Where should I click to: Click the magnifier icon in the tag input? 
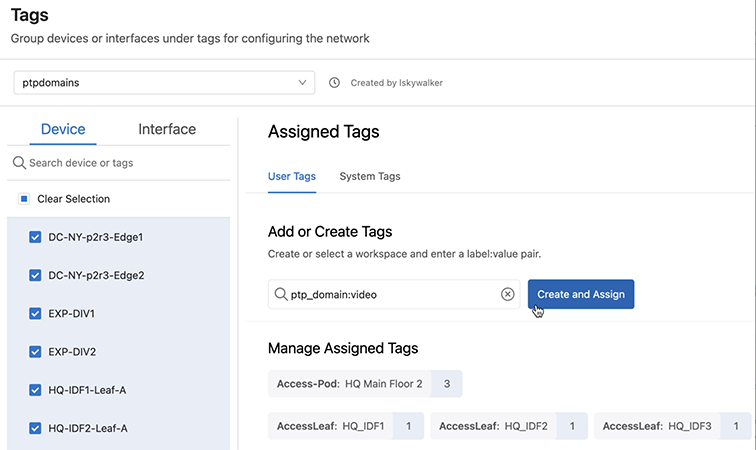pyautogui.click(x=281, y=294)
